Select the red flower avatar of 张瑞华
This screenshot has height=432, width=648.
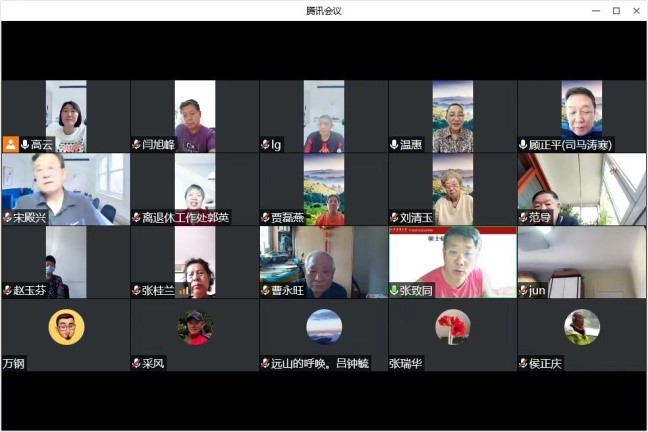tap(453, 327)
